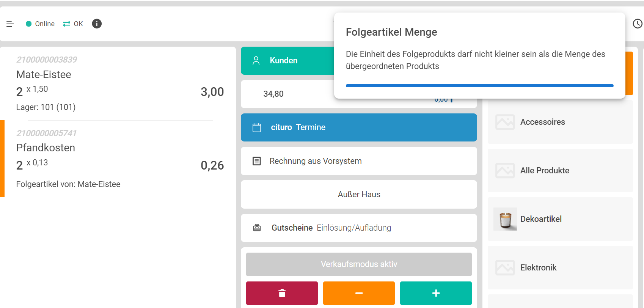This screenshot has height=308, width=644.
Task: Open the hamburger menu
Action: click(x=10, y=24)
